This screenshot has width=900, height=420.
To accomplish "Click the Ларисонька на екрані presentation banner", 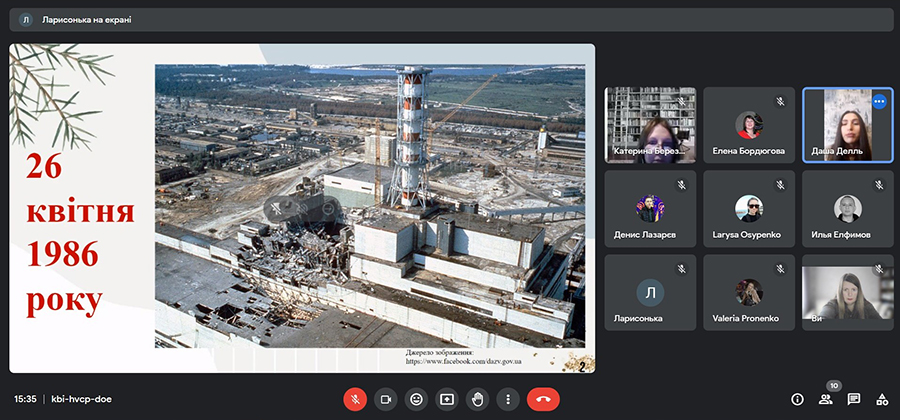I will coord(86,19).
